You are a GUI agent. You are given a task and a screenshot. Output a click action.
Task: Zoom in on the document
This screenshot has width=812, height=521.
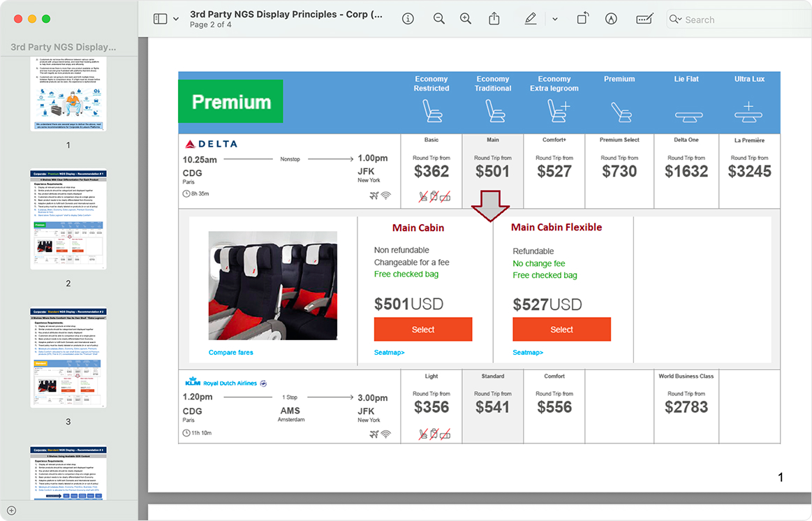(466, 19)
